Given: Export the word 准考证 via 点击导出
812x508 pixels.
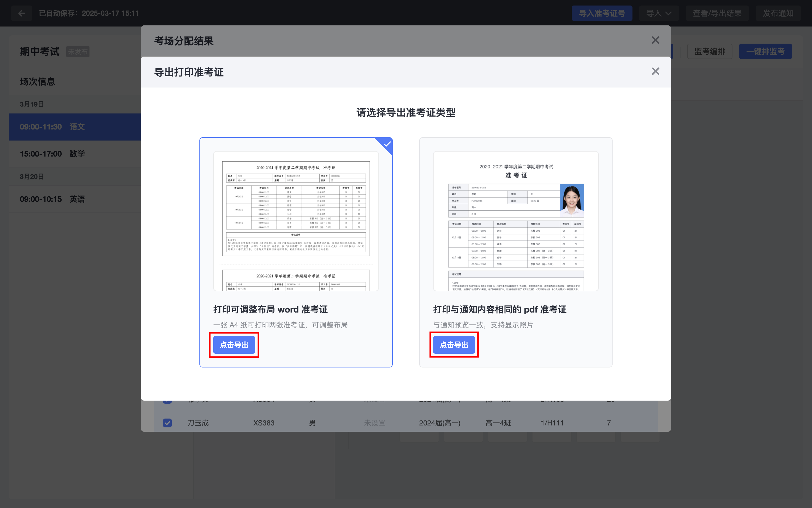Looking at the screenshot, I should (x=234, y=345).
